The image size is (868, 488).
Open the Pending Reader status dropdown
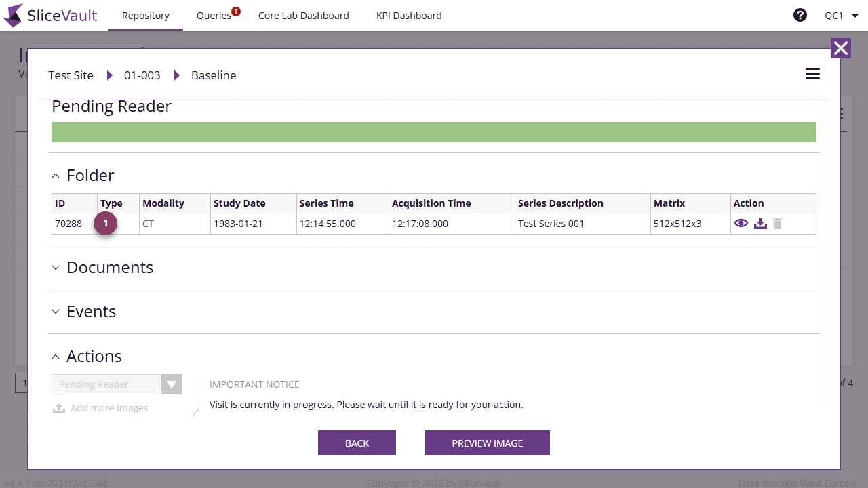[x=117, y=384]
